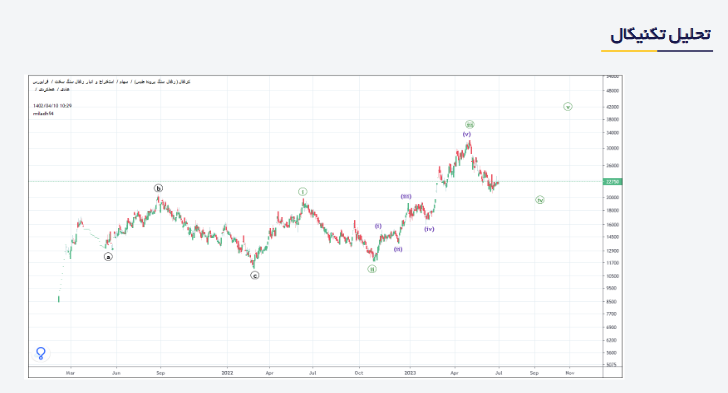728x393 pixels.
Task: Click projected green circled wave iv marker
Action: pyautogui.click(x=540, y=200)
